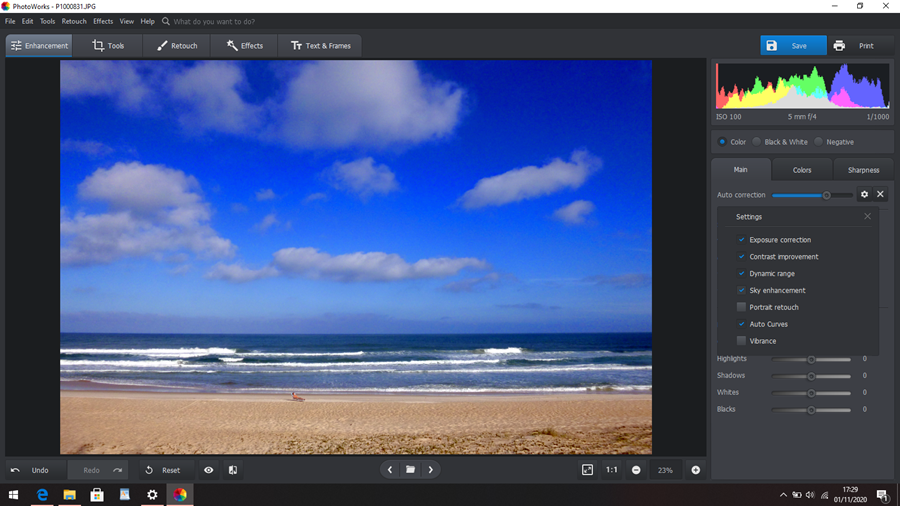Toggle the Dynamic range checkbox
This screenshot has height=506, width=900.
(x=742, y=274)
